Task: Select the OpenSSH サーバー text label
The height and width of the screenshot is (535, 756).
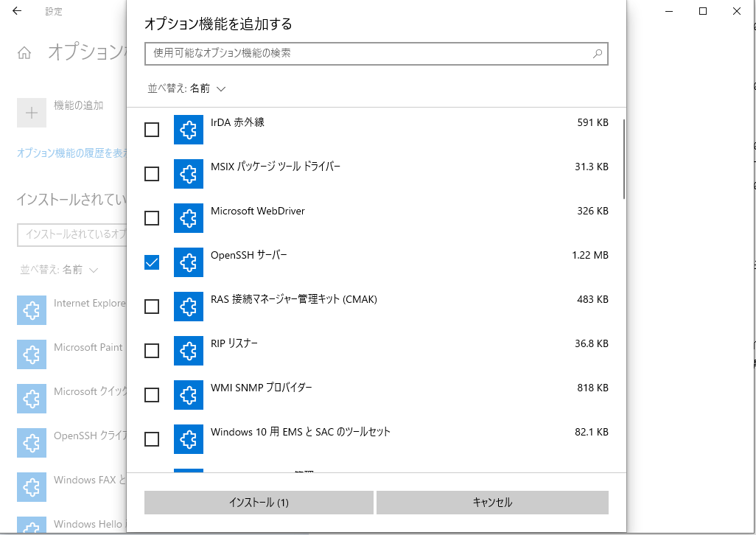Action: 249,256
